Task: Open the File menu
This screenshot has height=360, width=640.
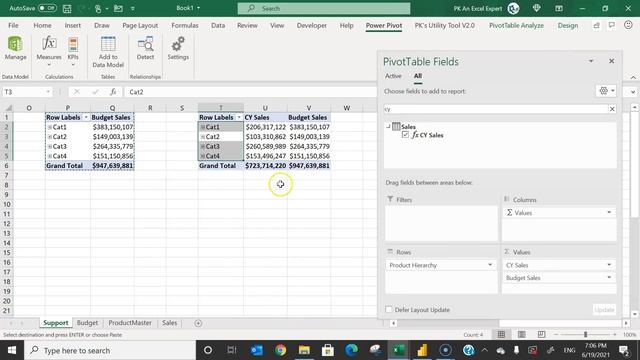Action: (13, 25)
